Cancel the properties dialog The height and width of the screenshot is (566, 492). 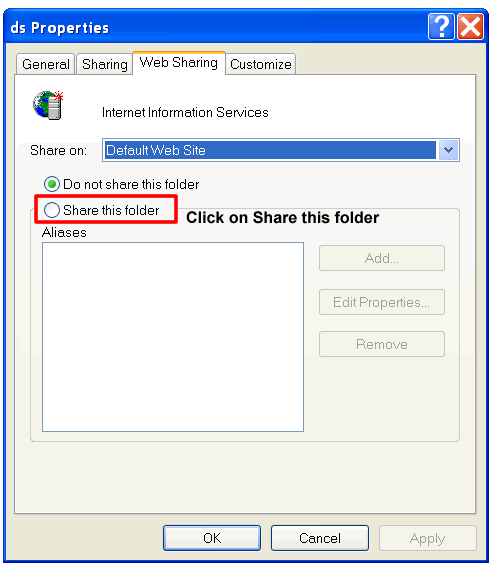pyautogui.click(x=320, y=538)
